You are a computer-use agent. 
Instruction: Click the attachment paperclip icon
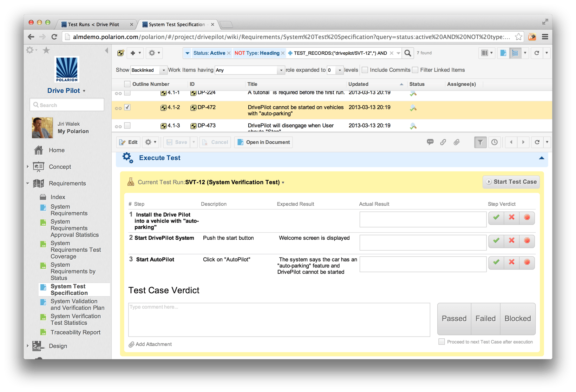click(457, 142)
